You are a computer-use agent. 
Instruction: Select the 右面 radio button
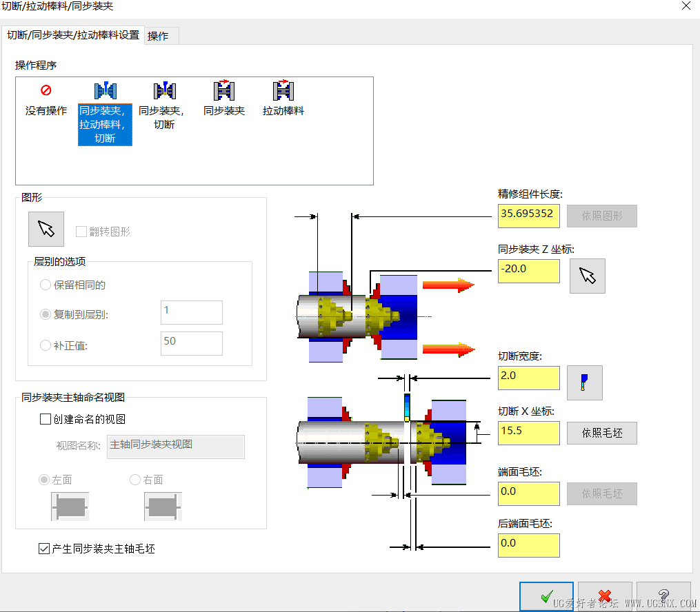click(x=134, y=480)
